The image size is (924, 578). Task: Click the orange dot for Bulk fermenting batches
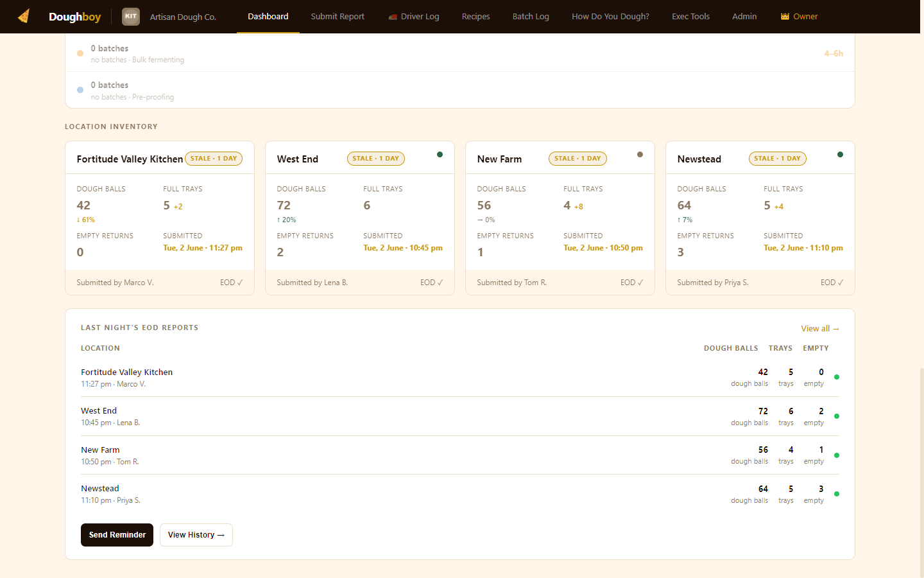[80, 53]
